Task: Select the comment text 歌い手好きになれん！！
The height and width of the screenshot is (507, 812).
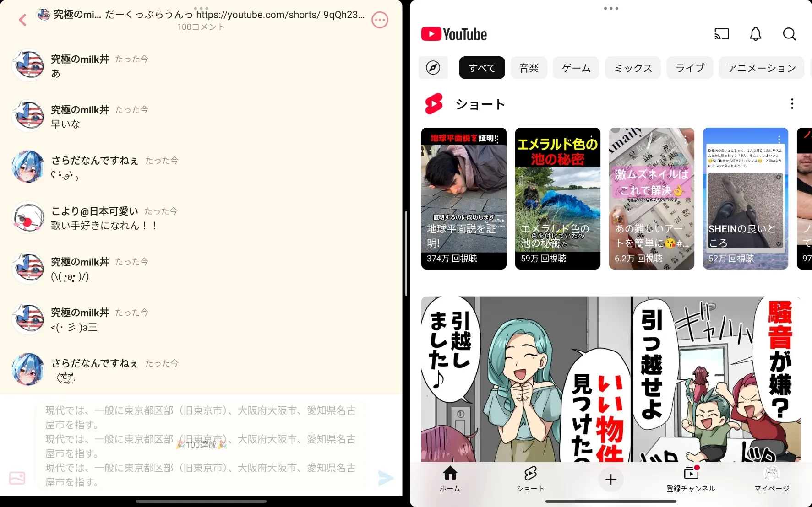Action: (104, 226)
